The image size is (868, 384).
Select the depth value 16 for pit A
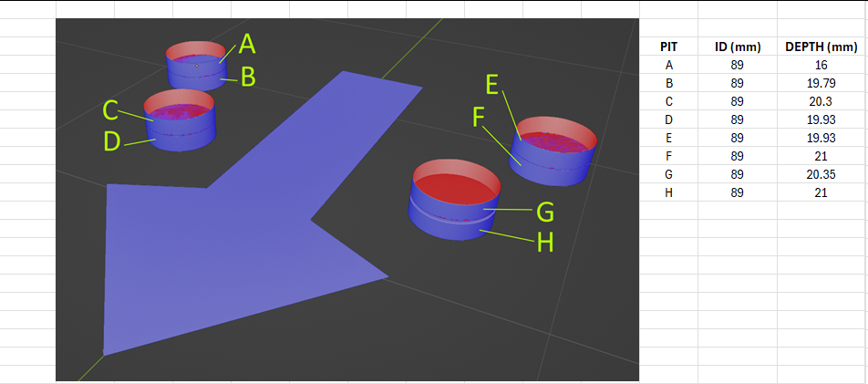[x=821, y=65]
